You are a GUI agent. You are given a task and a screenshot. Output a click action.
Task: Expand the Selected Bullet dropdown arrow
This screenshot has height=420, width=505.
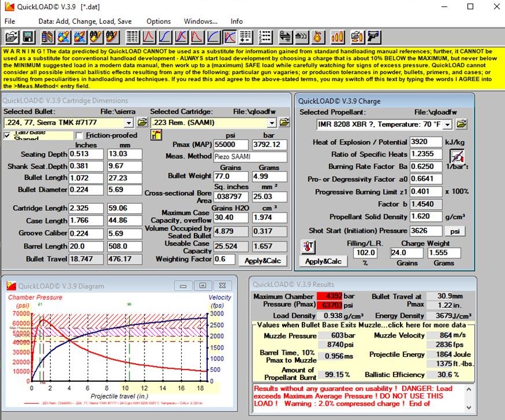129,123
